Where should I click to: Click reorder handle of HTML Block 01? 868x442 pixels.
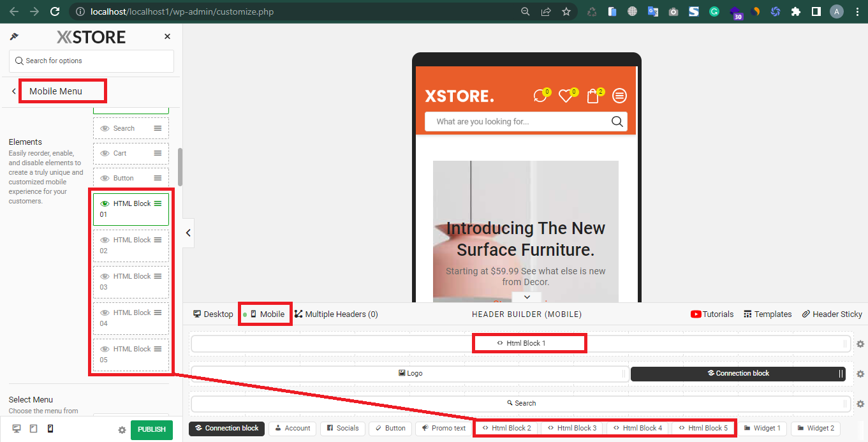coord(158,203)
